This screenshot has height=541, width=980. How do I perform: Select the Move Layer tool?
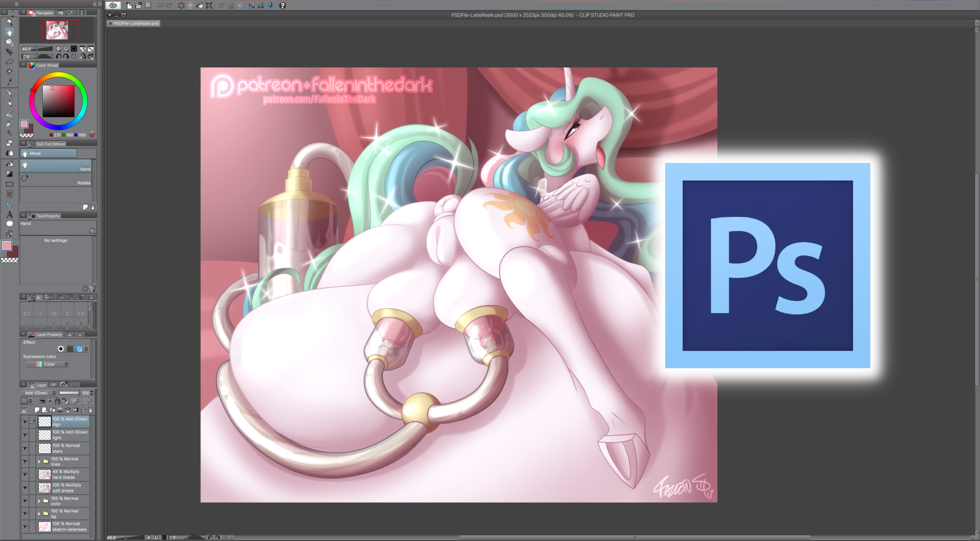9,52
